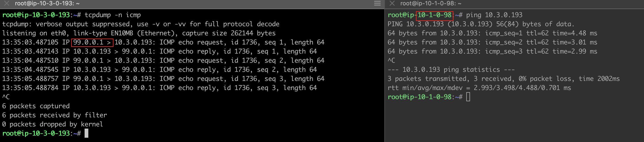644x142 pixels.
Task: Click the 'ping 10.3.0.193' command text
Action: coord(494,15)
